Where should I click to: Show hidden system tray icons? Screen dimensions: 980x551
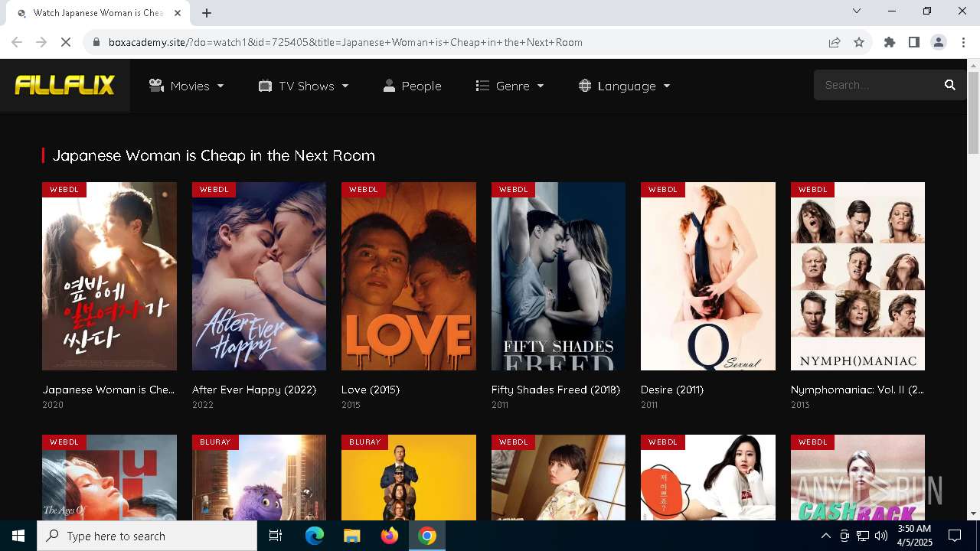pos(825,536)
